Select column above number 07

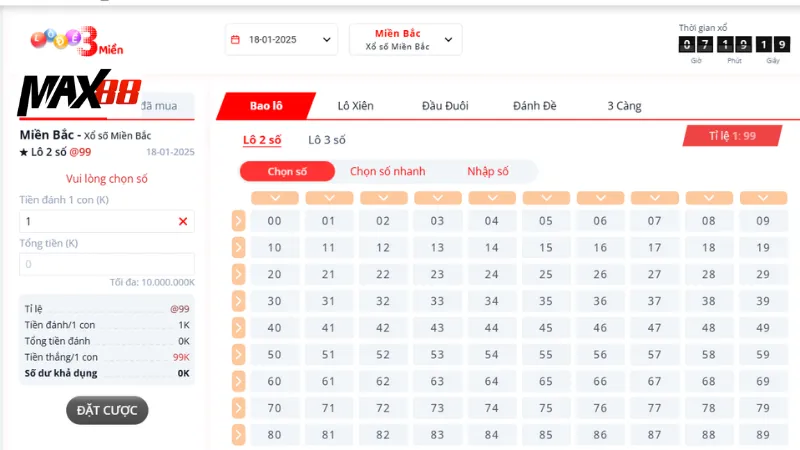pyautogui.click(x=655, y=198)
